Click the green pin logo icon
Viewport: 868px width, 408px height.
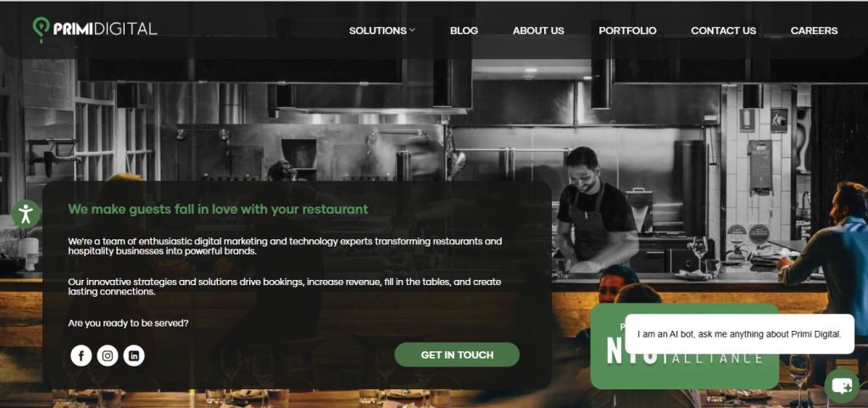[41, 29]
